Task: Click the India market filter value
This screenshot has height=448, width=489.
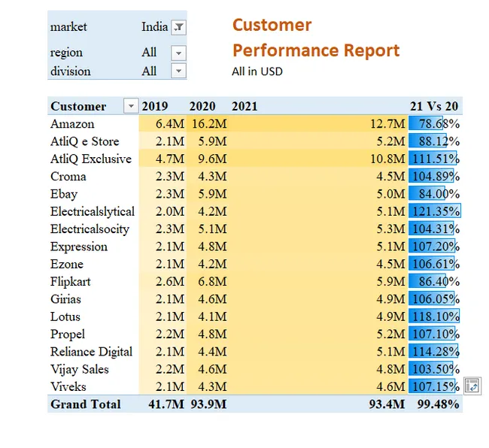Action: 155,27
